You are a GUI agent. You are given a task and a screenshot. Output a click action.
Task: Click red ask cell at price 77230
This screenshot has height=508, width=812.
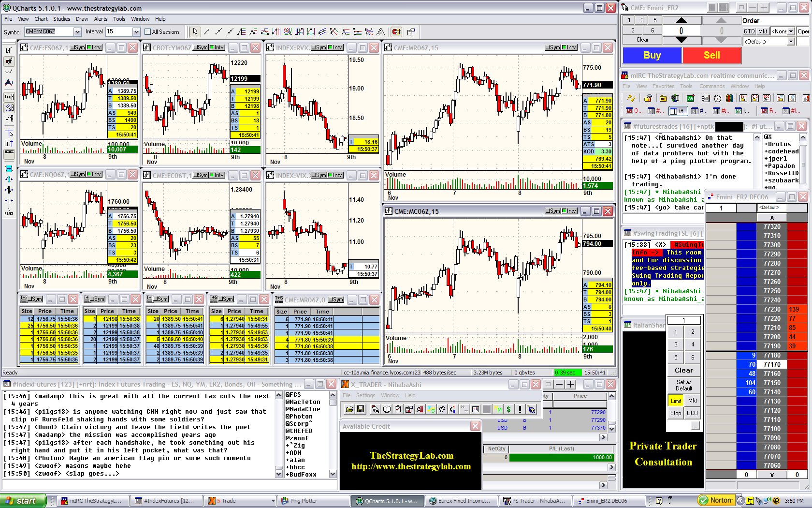pos(797,309)
